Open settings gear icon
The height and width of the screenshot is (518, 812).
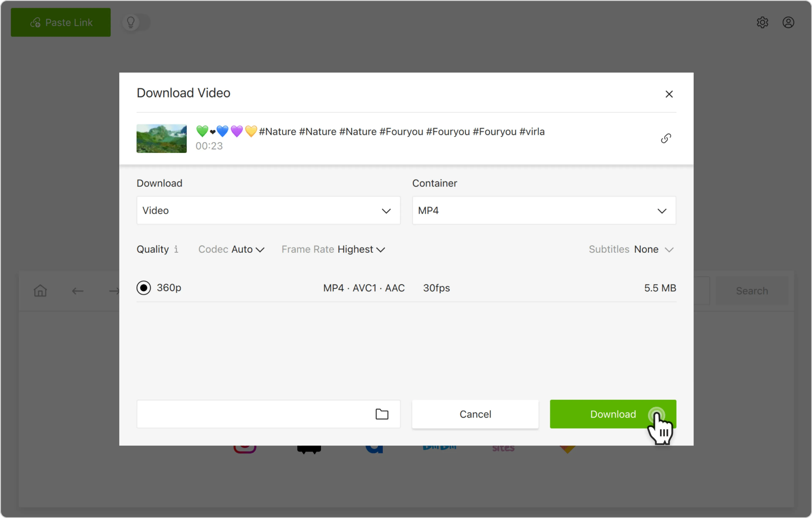coord(762,23)
